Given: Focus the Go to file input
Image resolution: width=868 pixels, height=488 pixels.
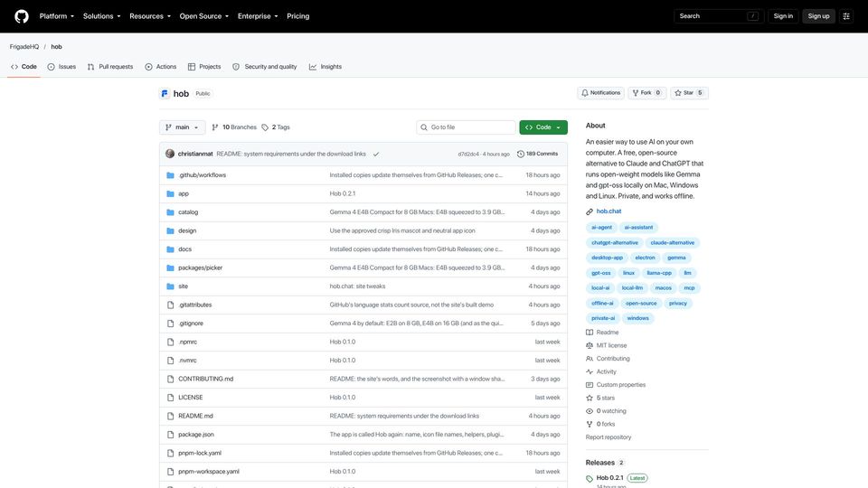Looking at the screenshot, I should pos(466,127).
